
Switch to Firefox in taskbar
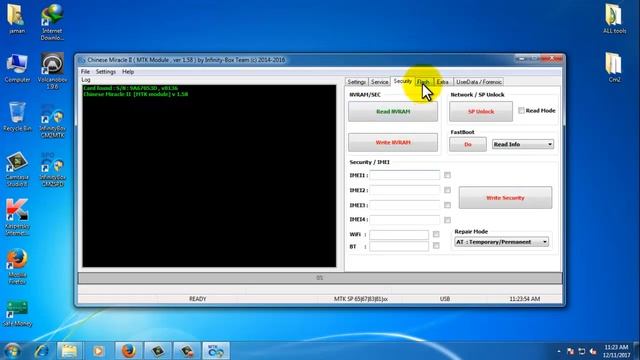tap(129, 351)
